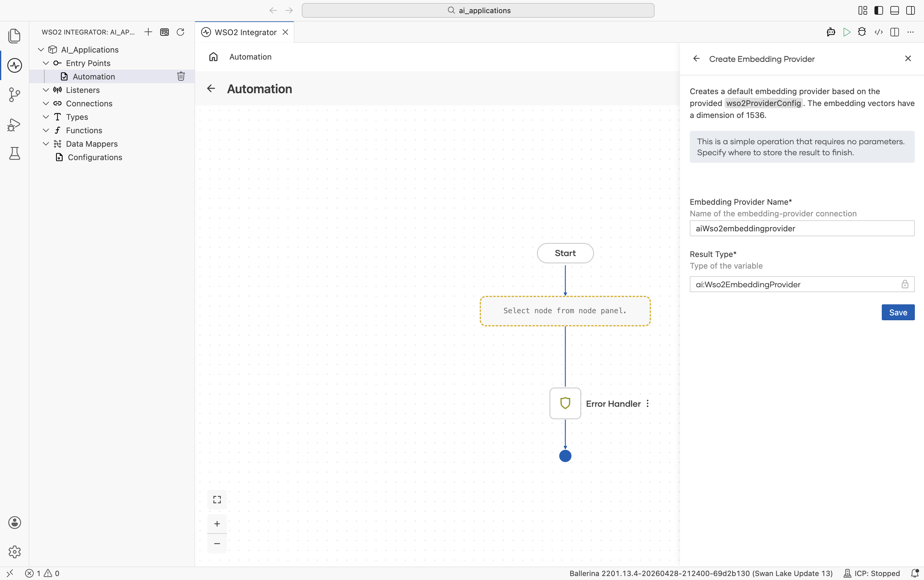Delete the Automation entry point
This screenshot has height=580, width=924.
(181, 76)
